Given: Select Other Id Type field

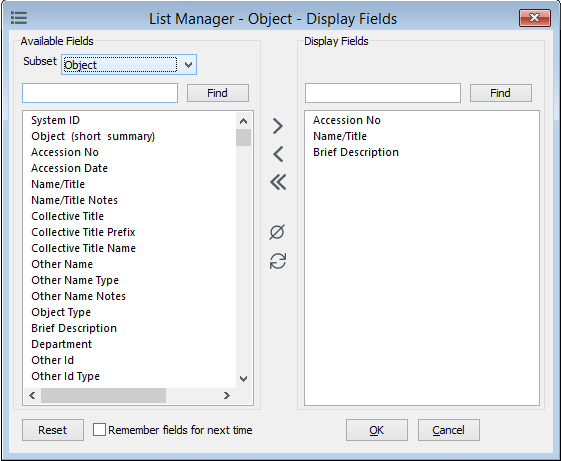Looking at the screenshot, I should (x=65, y=376).
